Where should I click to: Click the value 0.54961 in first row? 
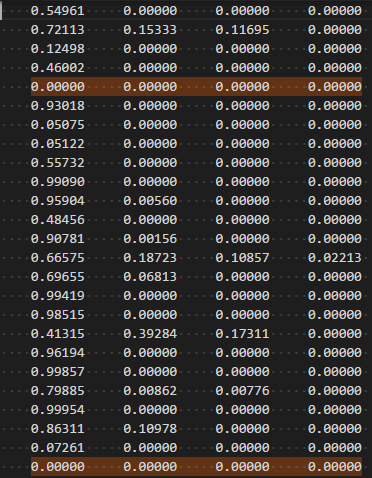58,11
